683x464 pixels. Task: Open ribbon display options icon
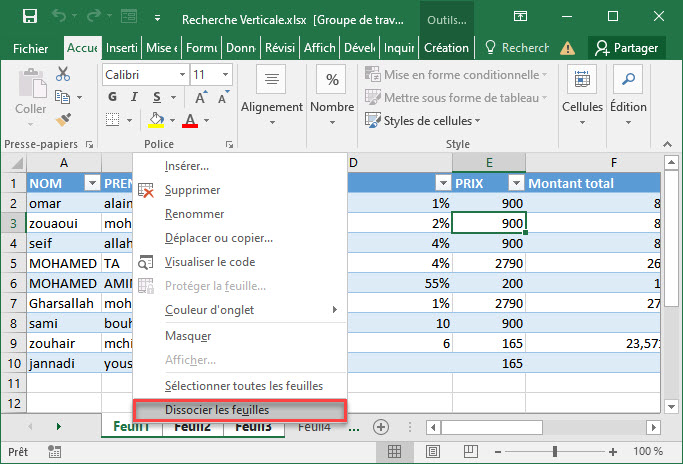[x=520, y=17]
